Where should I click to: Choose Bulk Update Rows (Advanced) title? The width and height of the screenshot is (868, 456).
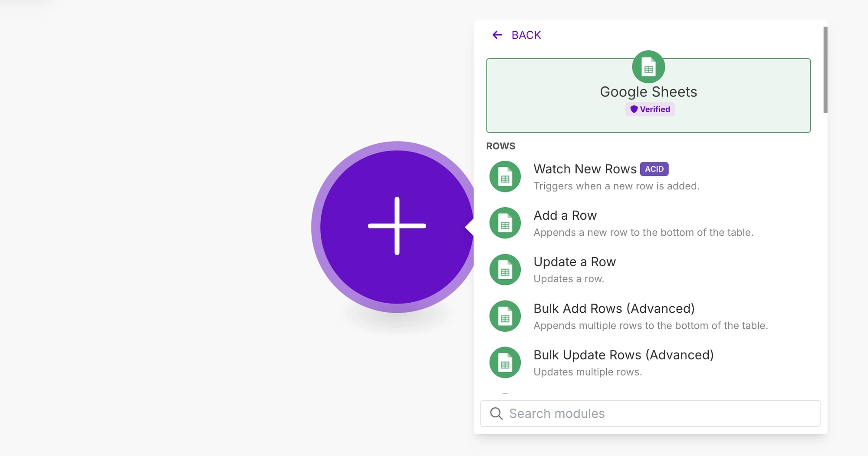pyautogui.click(x=623, y=355)
